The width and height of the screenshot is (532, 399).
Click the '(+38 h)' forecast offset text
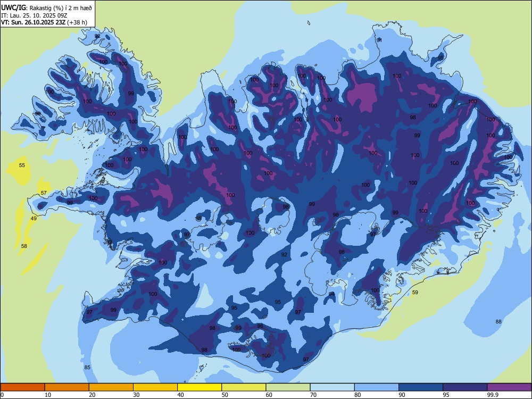click(x=77, y=22)
